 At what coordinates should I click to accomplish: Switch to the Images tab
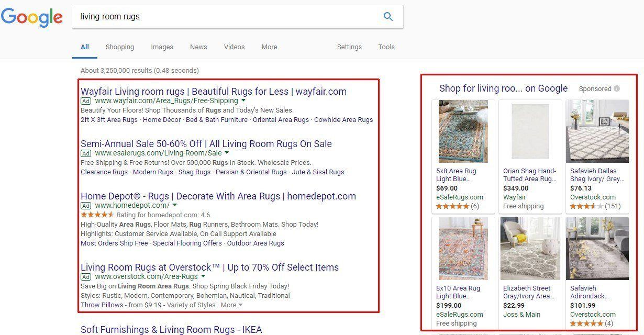point(162,47)
